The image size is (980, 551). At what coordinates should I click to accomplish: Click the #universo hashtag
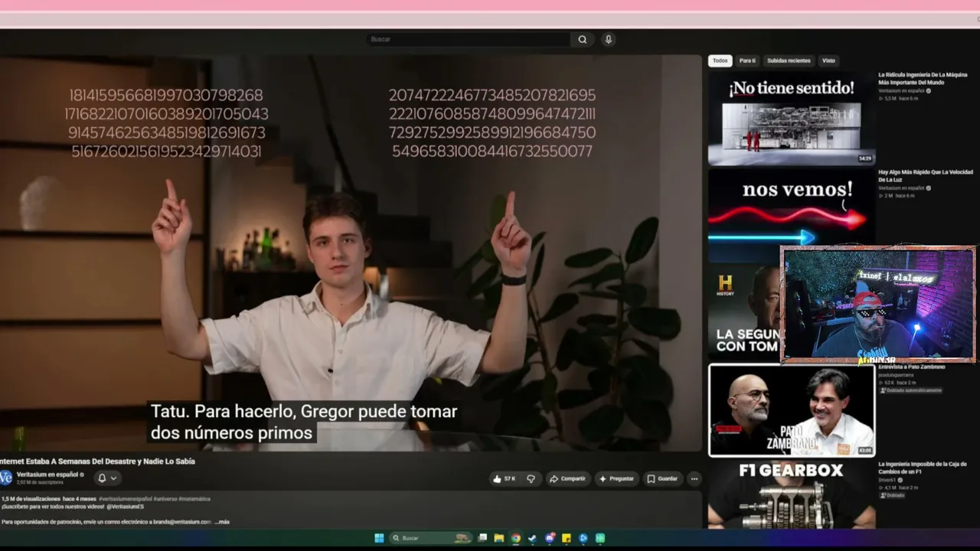coord(165,499)
